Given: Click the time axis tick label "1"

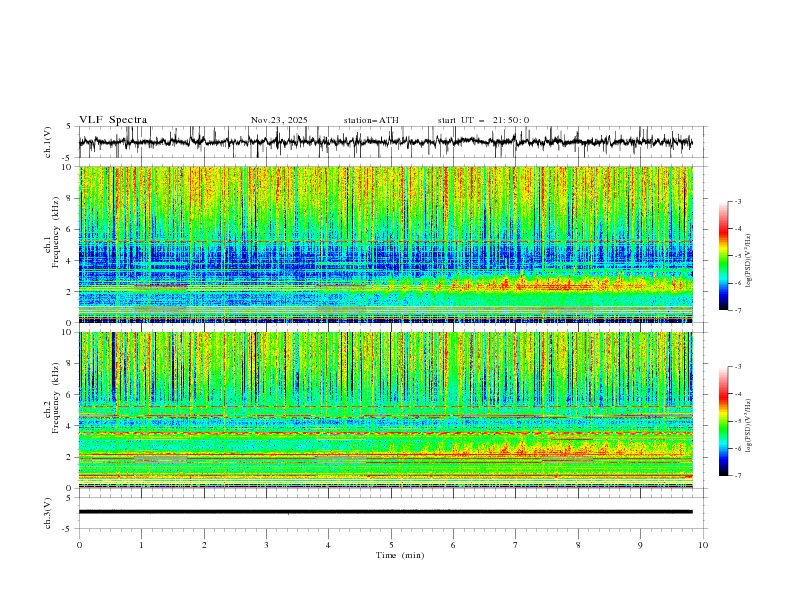Looking at the screenshot, I should point(141,545).
